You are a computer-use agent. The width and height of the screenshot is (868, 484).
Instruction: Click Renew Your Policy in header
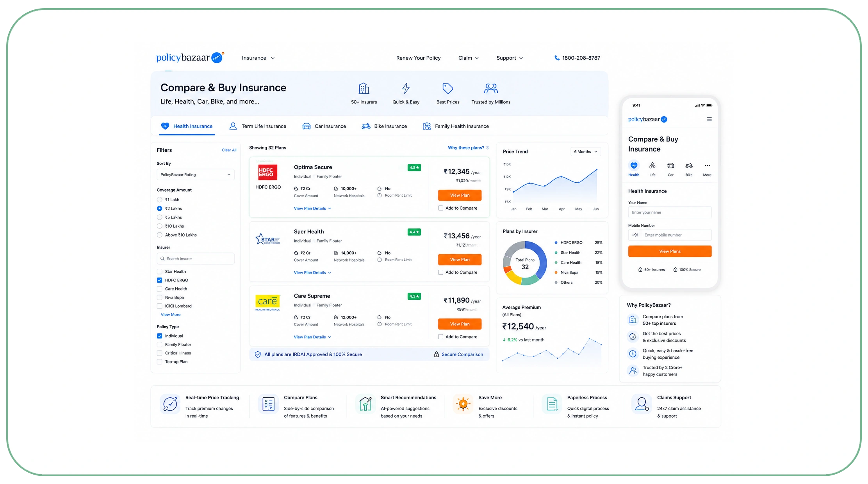pyautogui.click(x=418, y=58)
